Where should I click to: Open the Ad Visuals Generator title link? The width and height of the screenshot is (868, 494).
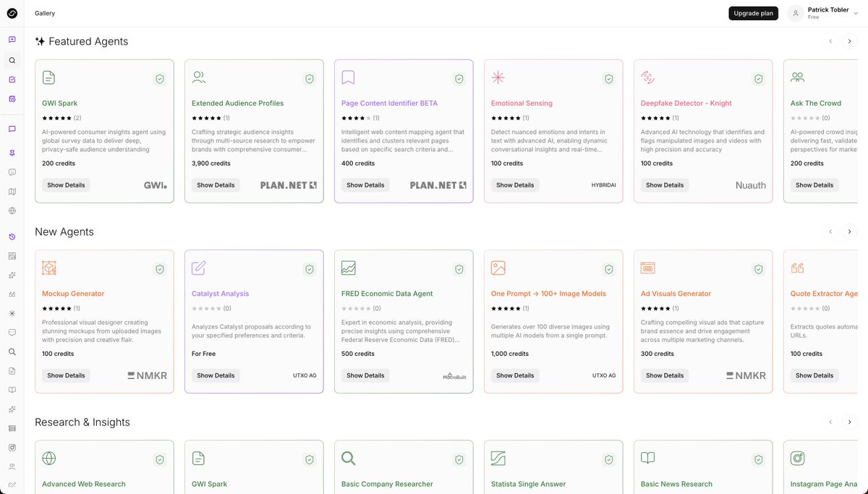click(676, 294)
